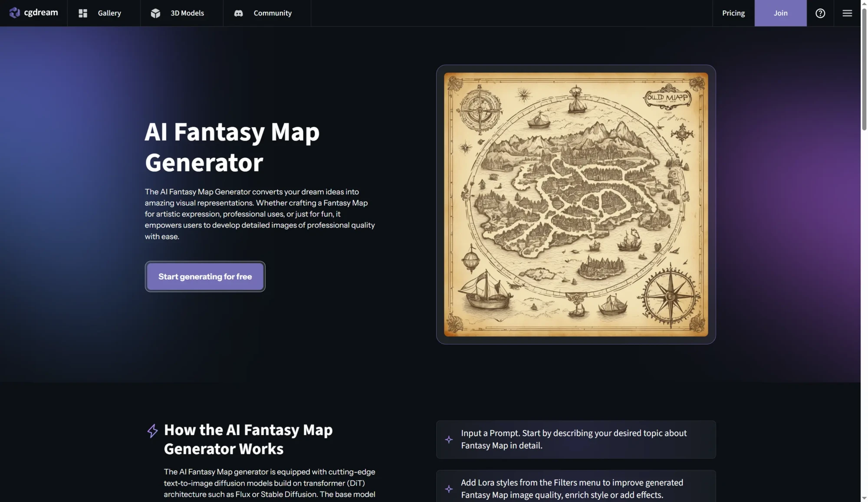The height and width of the screenshot is (502, 868).
Task: Click the sparkle icon beside Input a Prompt
Action: pyautogui.click(x=449, y=440)
